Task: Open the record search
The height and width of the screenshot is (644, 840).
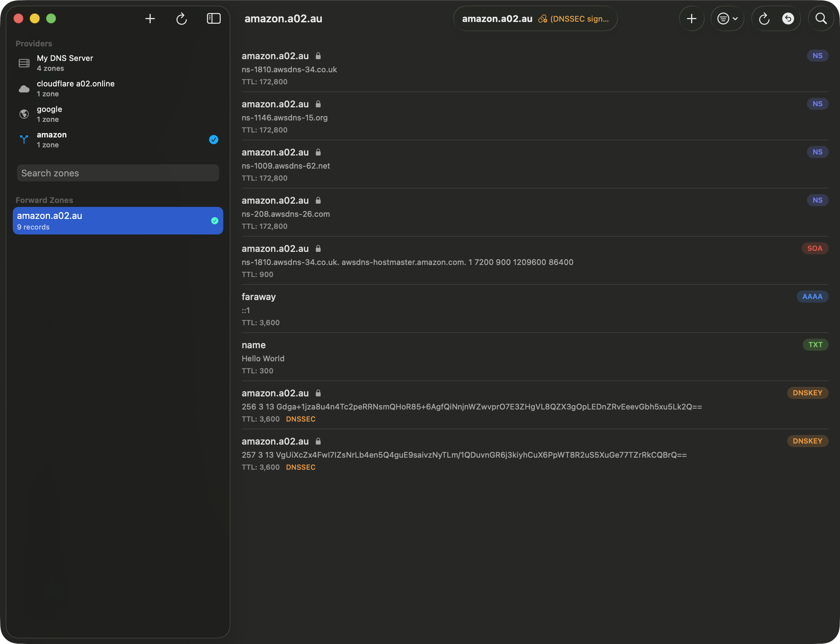Action: click(821, 18)
